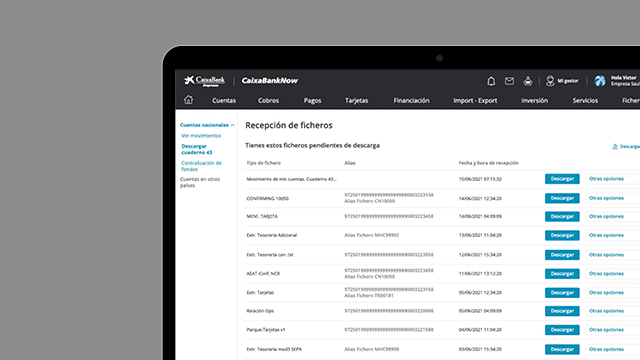Open the Inversión menu
This screenshot has height=360, width=640.
tap(534, 100)
